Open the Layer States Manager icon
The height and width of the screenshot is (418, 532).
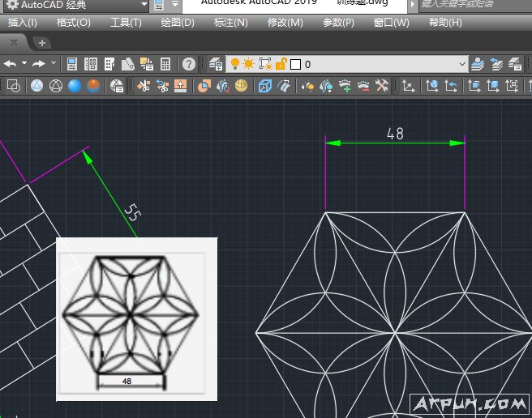click(515, 64)
